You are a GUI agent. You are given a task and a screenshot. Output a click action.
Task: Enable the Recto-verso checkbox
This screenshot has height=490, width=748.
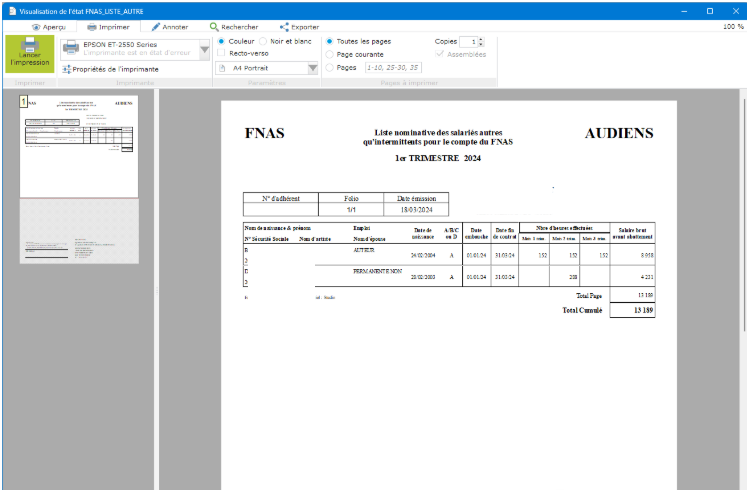click(221, 53)
